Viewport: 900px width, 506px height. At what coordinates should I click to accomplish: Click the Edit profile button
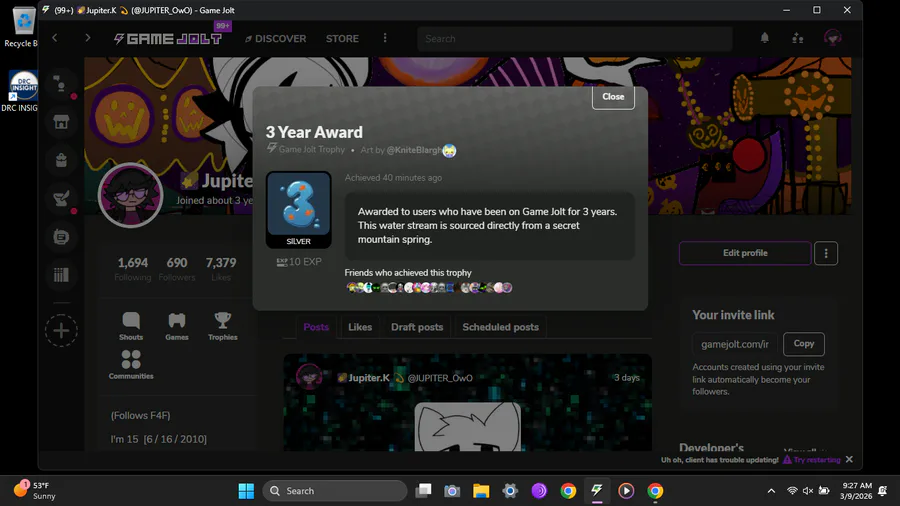click(745, 253)
